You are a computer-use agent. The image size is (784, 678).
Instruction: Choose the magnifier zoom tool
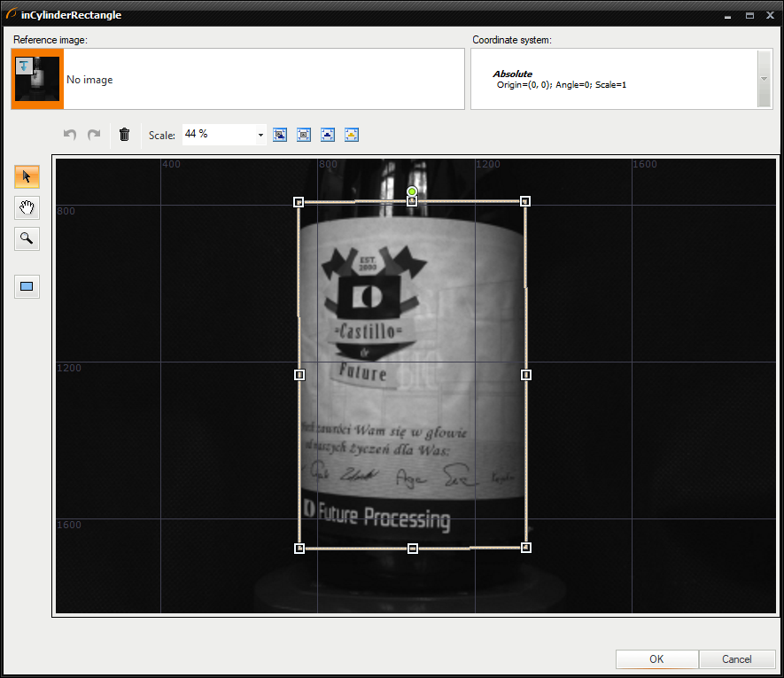(x=27, y=238)
